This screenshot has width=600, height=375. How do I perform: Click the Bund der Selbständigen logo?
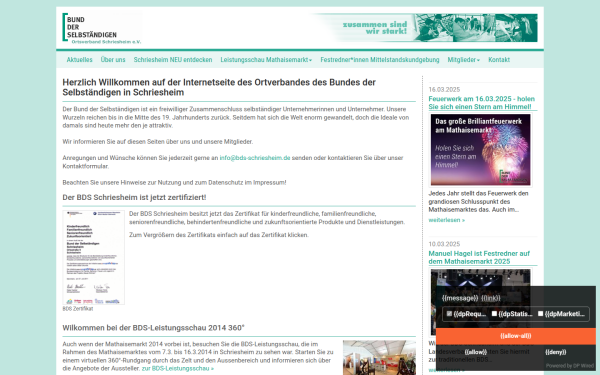click(102, 28)
